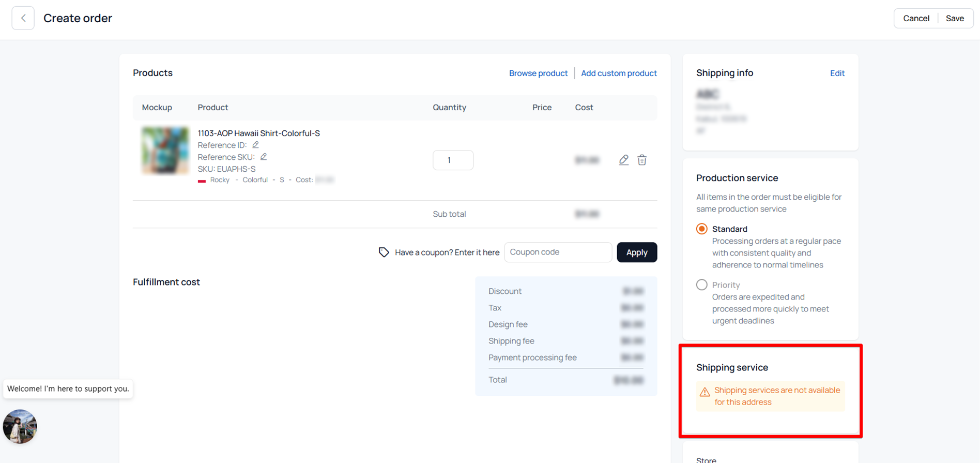Click the coupon tag icon
Viewport: 980px width, 463px height.
tap(384, 252)
